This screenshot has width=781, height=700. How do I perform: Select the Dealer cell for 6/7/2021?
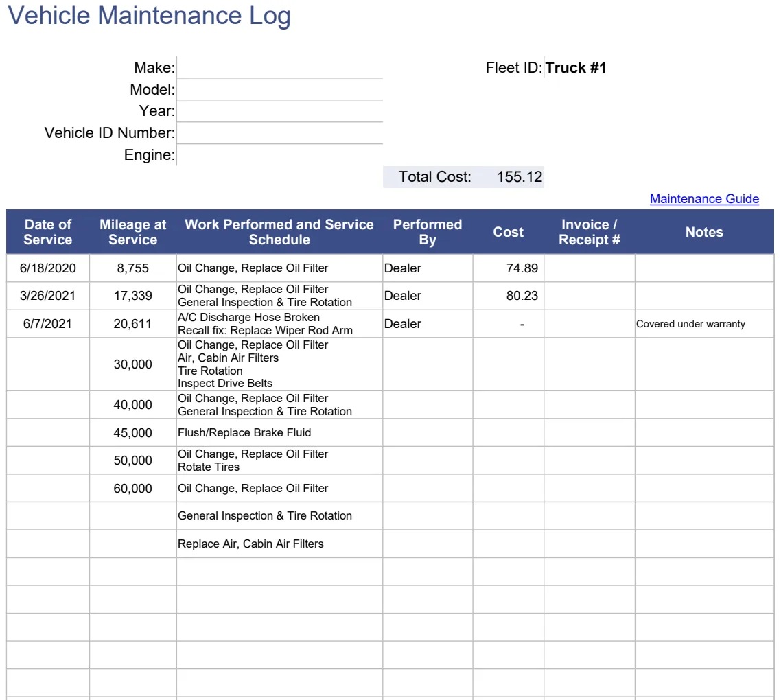tap(428, 324)
